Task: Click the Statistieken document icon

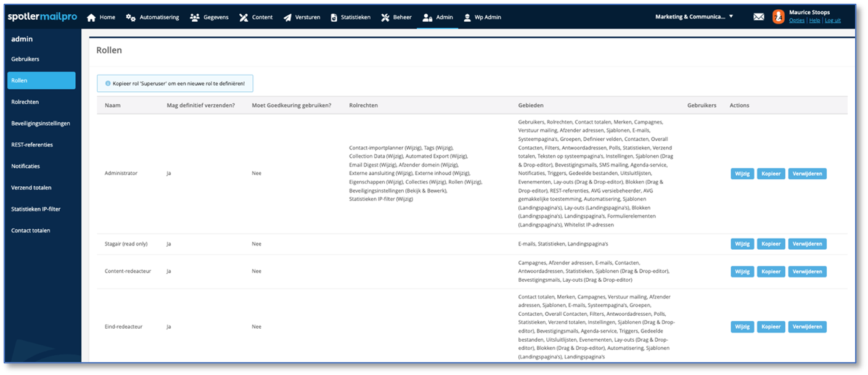Action: click(x=334, y=17)
